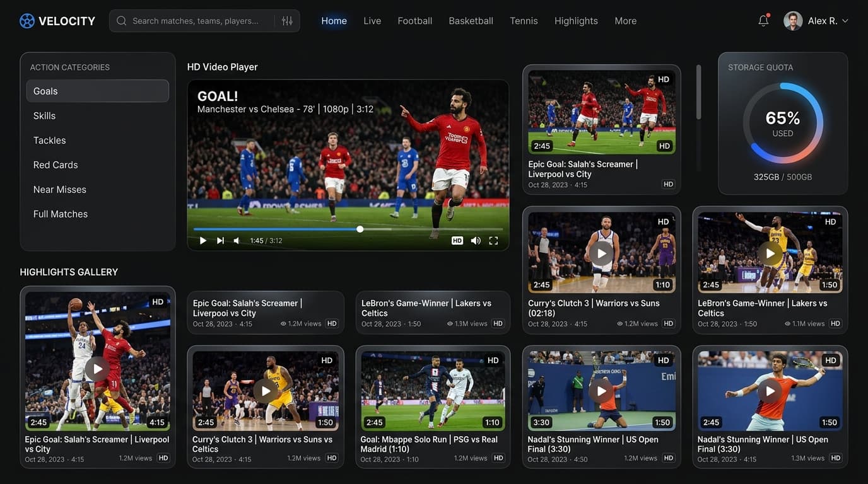Go to the Home tab
This screenshot has height=484, width=868.
pyautogui.click(x=334, y=21)
